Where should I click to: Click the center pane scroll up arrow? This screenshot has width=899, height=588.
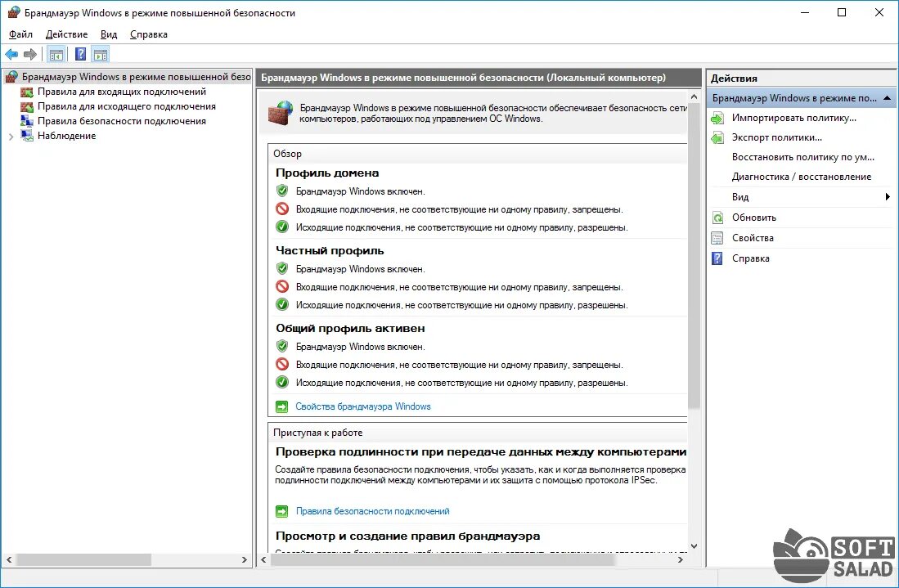694,97
